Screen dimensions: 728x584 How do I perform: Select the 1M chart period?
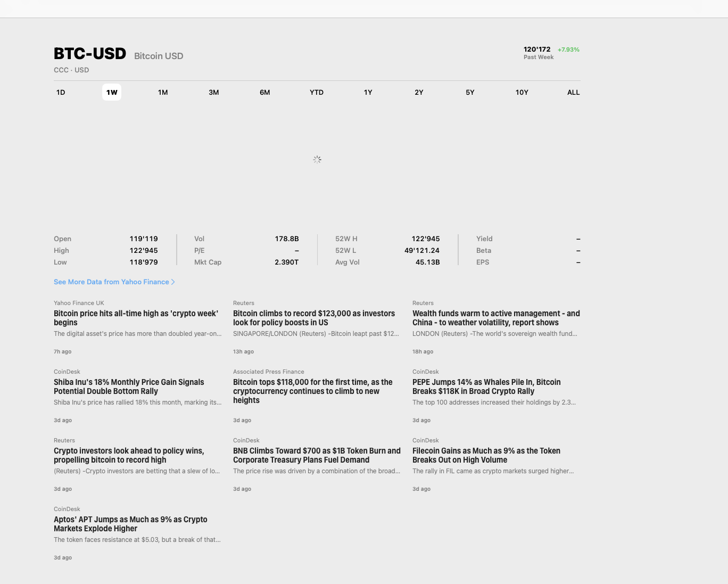(x=163, y=92)
